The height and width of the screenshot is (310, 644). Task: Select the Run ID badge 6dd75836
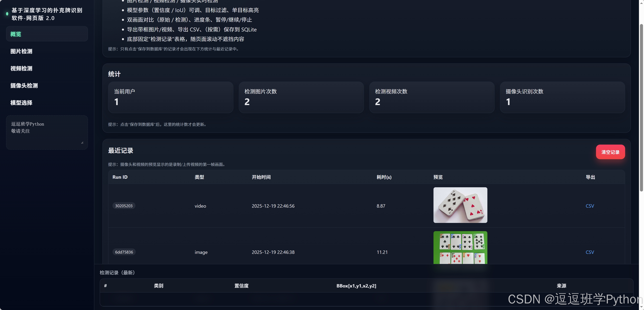tap(124, 252)
